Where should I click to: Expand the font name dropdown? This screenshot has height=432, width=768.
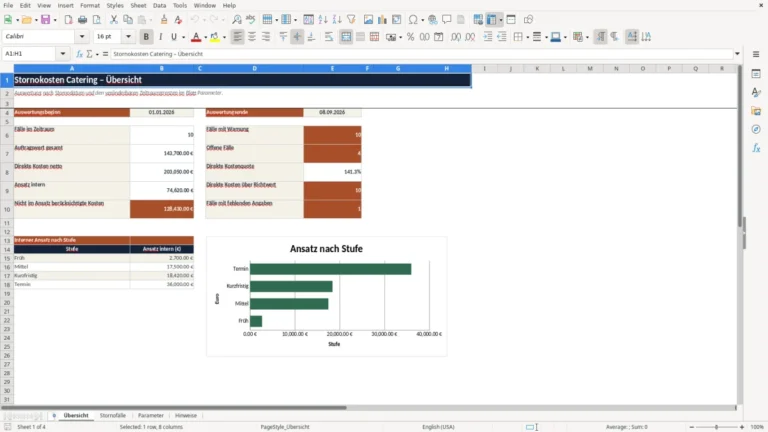(x=82, y=37)
